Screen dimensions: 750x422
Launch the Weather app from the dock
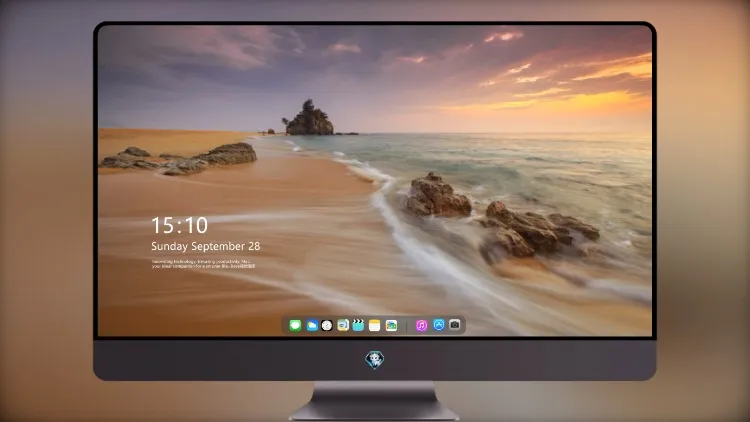(311, 325)
